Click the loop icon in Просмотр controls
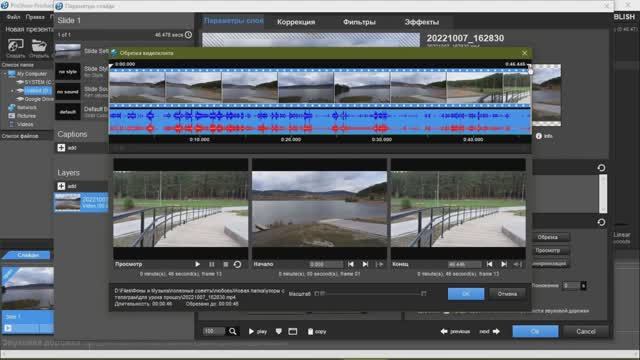This screenshot has width=640, height=360. pos(237,264)
